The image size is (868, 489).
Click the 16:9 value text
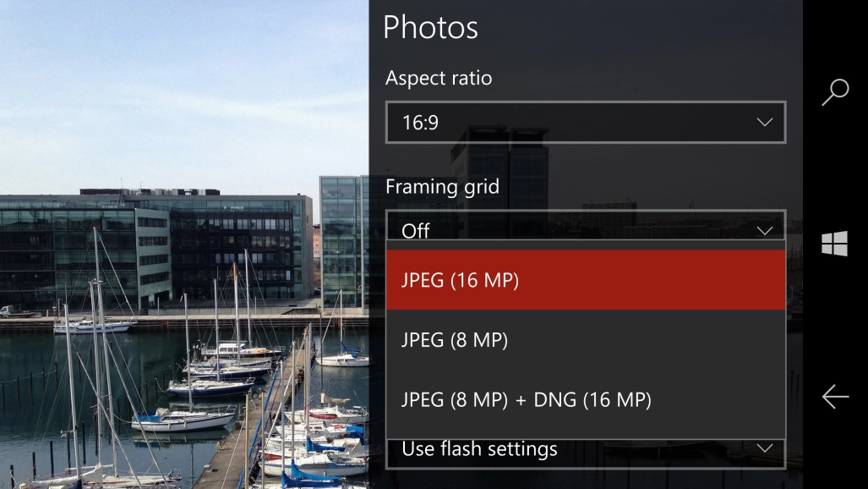[x=420, y=123]
